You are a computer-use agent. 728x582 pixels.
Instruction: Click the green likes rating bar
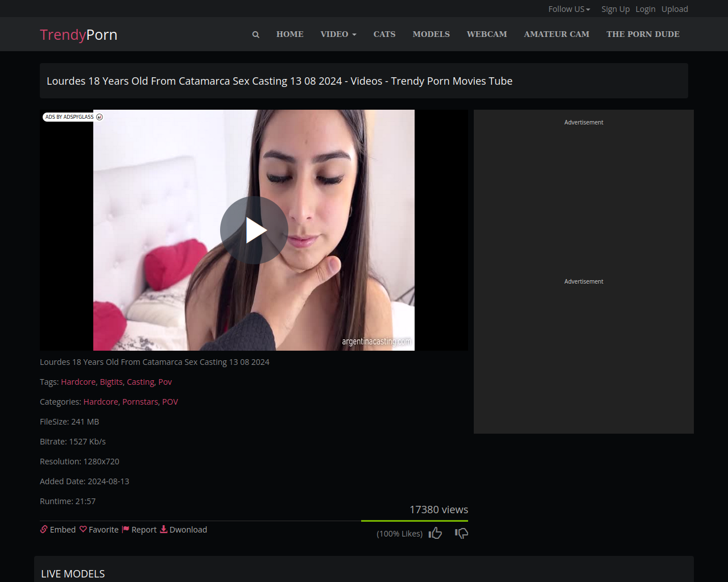[414, 521]
